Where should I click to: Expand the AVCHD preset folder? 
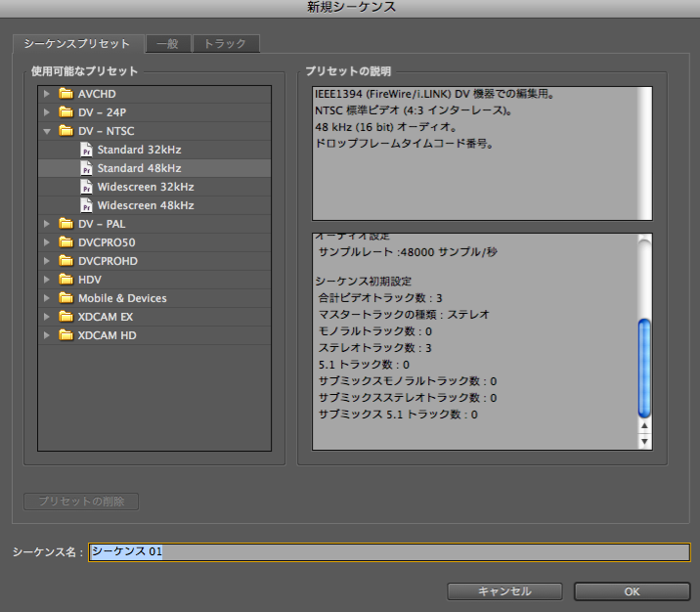[46, 94]
